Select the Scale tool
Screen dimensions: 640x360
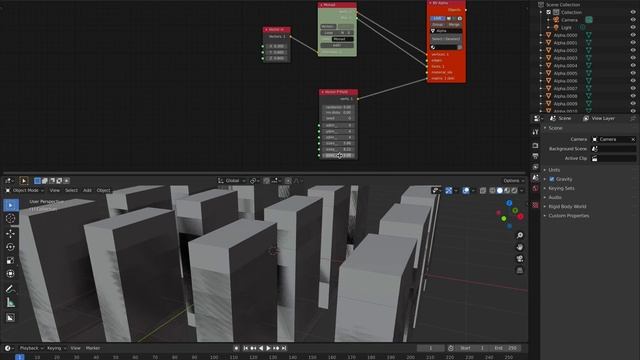coord(11,260)
